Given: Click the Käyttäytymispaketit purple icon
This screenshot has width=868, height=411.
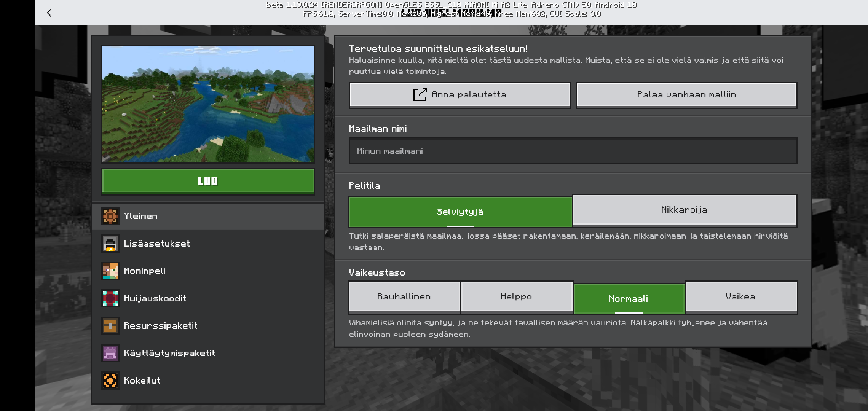Looking at the screenshot, I should point(110,353).
